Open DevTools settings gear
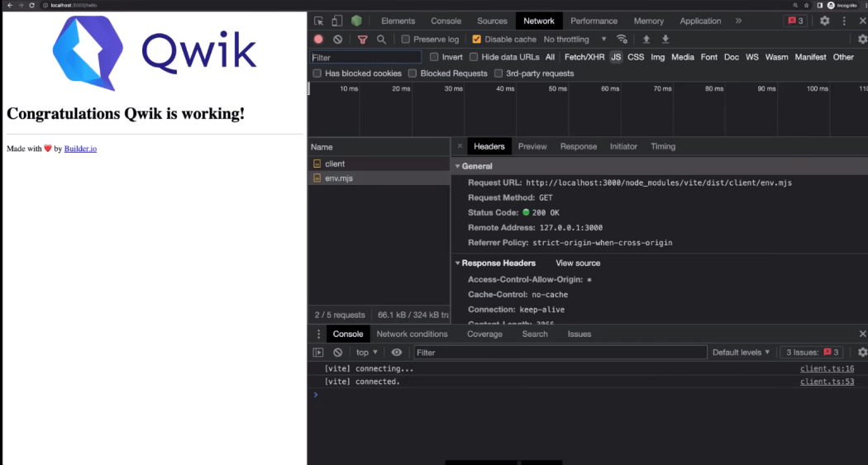Screen dimensions: 868x465 point(824,21)
